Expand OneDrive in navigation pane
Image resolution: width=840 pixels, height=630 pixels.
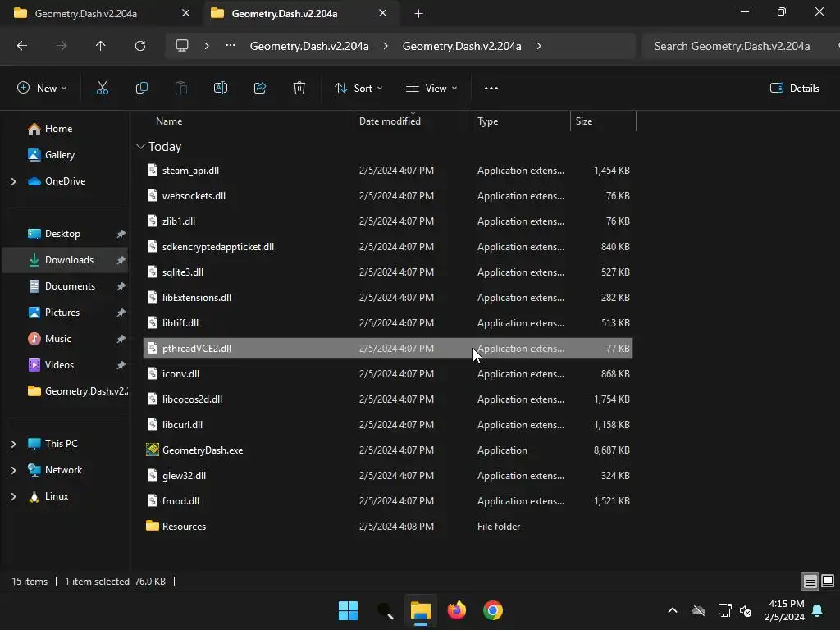click(13, 181)
